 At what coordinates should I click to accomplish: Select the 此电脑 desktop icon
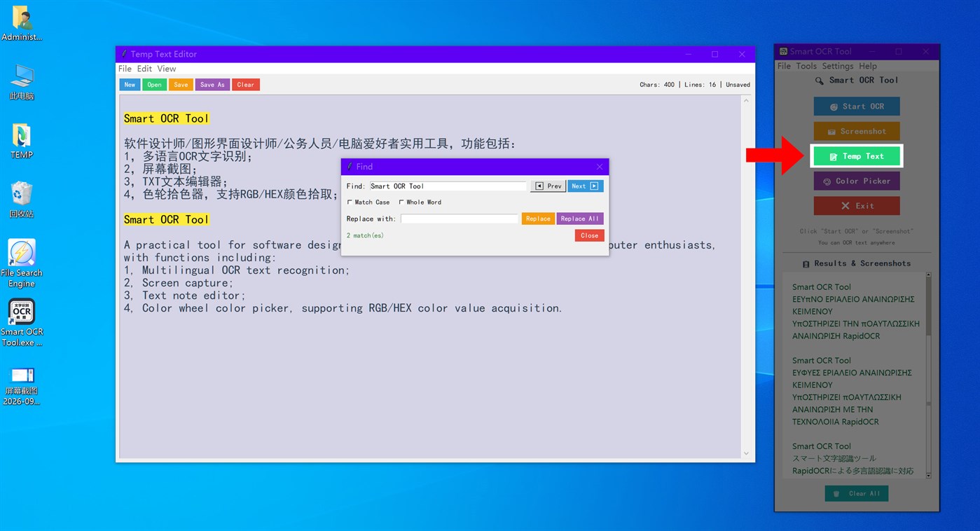pos(22,83)
